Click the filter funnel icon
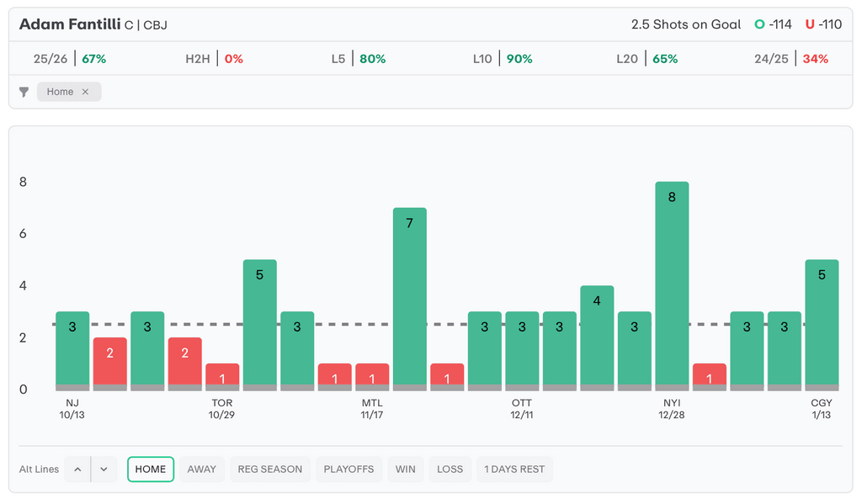862x504 pixels. [x=24, y=92]
